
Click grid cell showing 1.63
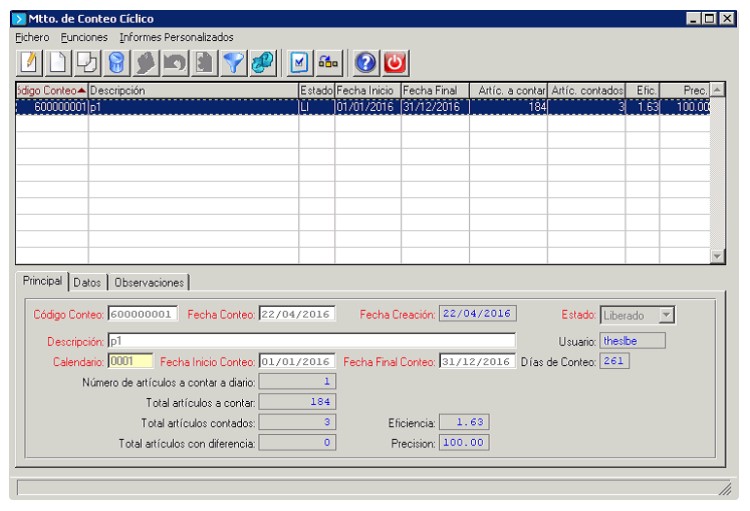(642, 107)
